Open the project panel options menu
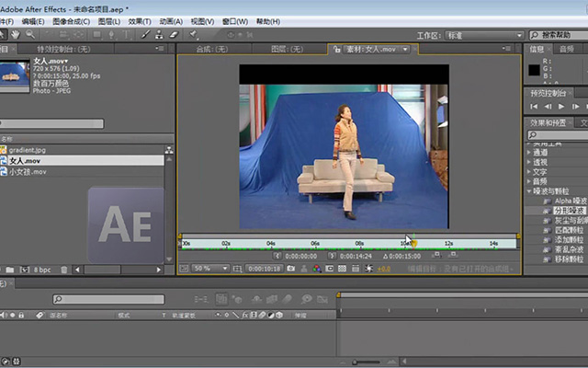This screenshot has height=368, width=588. point(160,49)
